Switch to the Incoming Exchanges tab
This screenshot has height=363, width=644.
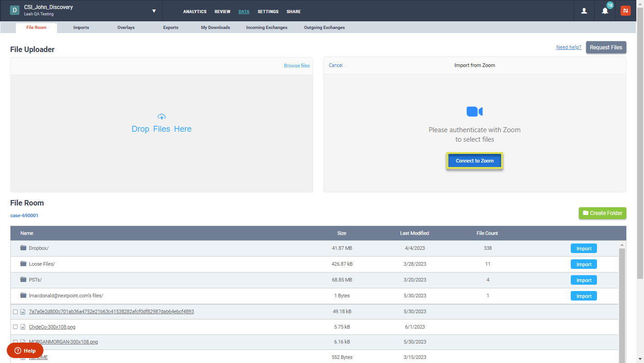[267, 28]
